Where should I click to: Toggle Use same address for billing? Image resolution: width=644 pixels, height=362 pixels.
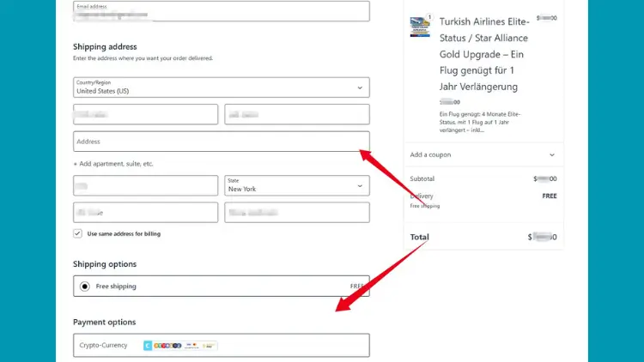click(78, 233)
